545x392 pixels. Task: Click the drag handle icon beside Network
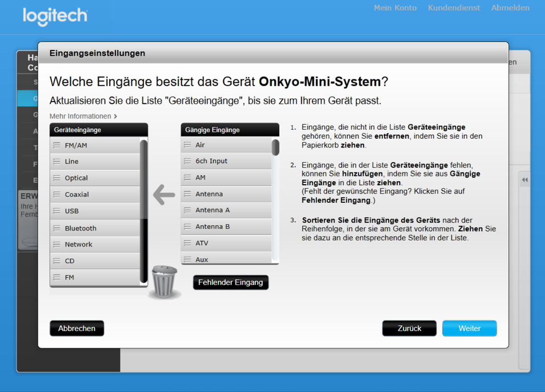click(56, 245)
